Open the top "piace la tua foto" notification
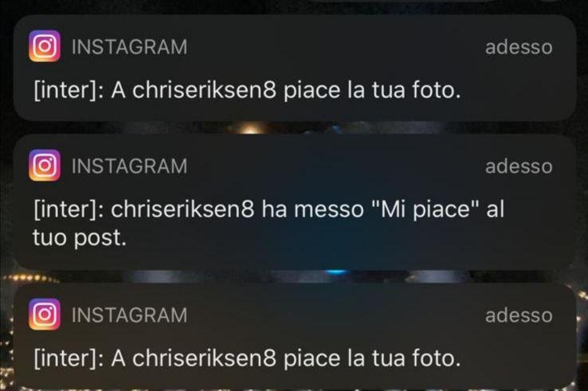Image resolution: width=588 pixels, height=391 pixels. tap(295, 68)
